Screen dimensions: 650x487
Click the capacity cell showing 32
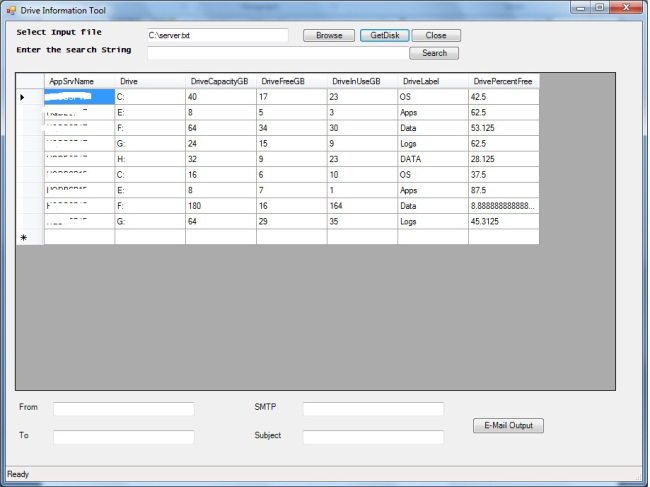(x=221, y=159)
